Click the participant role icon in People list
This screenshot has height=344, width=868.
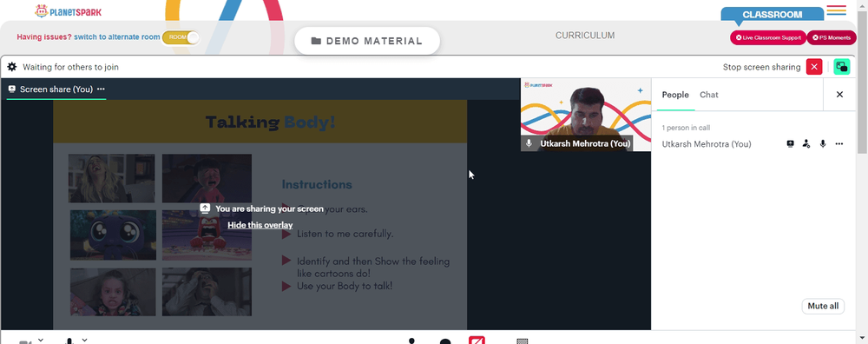pyautogui.click(x=806, y=144)
